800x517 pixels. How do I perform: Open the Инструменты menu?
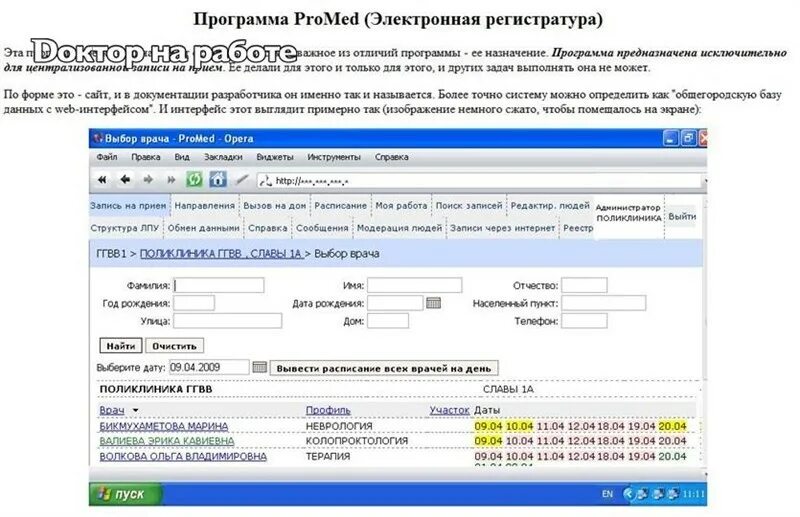coord(334,157)
